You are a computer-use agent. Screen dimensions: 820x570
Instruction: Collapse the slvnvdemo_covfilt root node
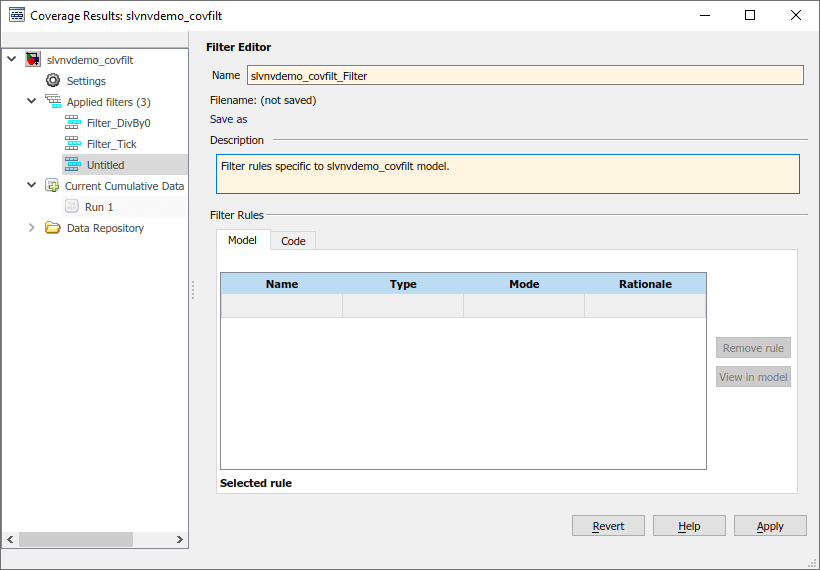coord(11,60)
